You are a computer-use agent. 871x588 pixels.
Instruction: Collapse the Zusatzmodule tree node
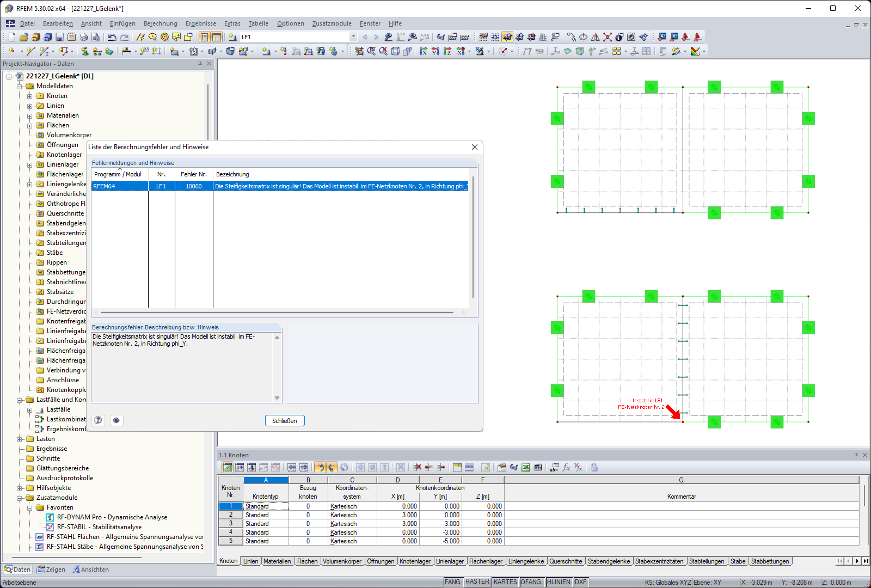pos(20,498)
